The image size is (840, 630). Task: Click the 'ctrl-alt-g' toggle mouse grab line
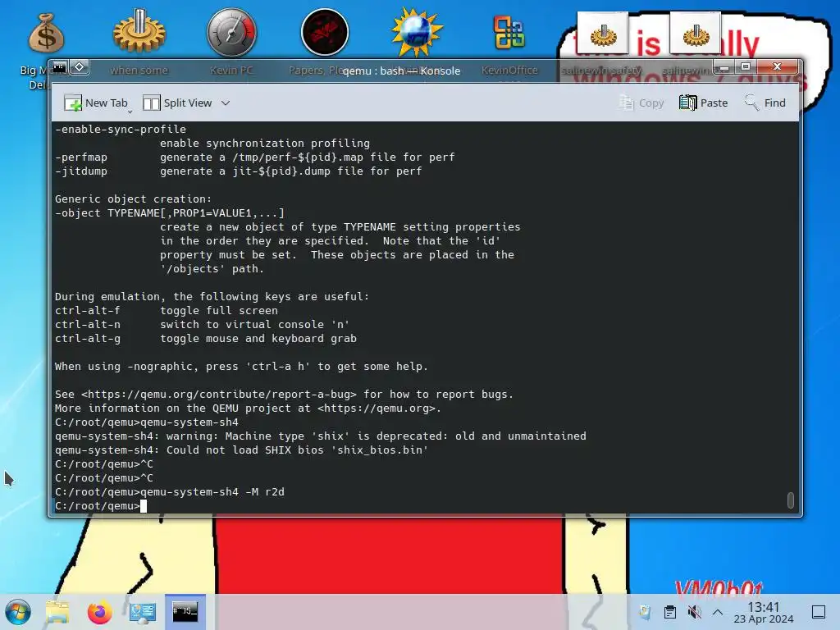click(x=206, y=339)
